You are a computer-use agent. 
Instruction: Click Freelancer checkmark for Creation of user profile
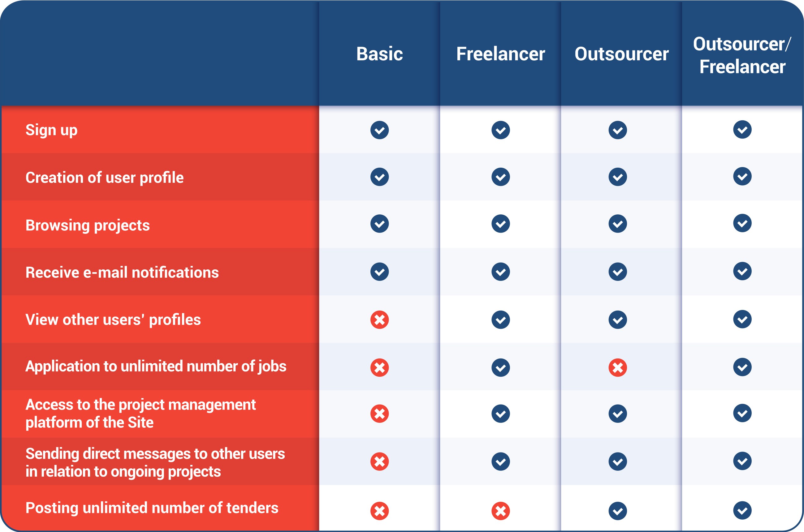pyautogui.click(x=501, y=177)
